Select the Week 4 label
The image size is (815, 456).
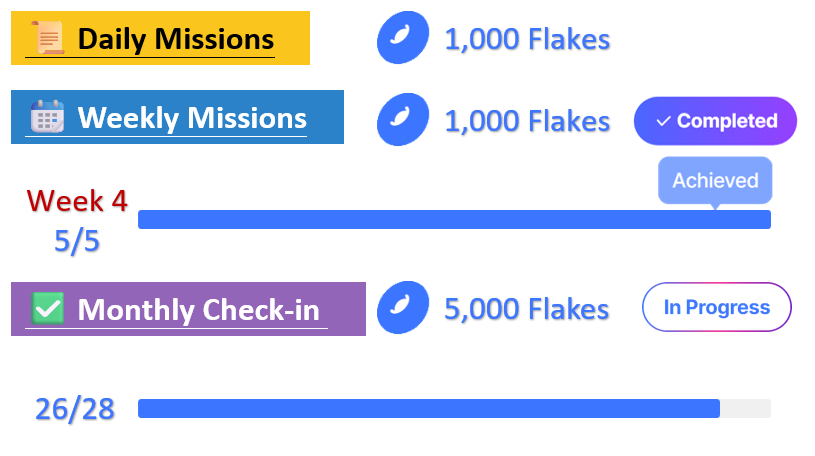77,201
